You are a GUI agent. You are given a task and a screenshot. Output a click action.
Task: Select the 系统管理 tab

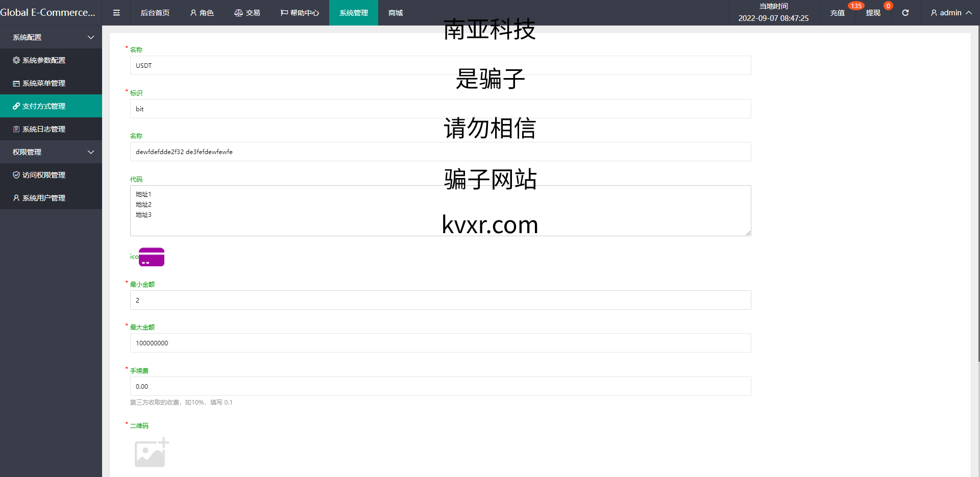(x=354, y=13)
